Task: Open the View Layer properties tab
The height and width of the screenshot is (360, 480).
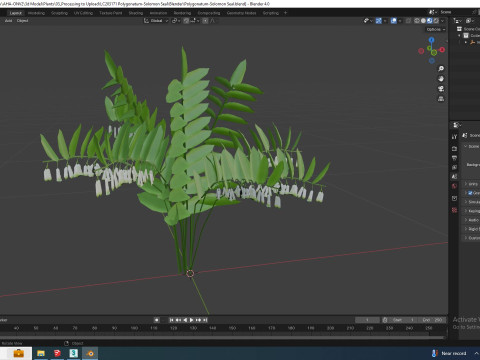Action: click(x=454, y=167)
